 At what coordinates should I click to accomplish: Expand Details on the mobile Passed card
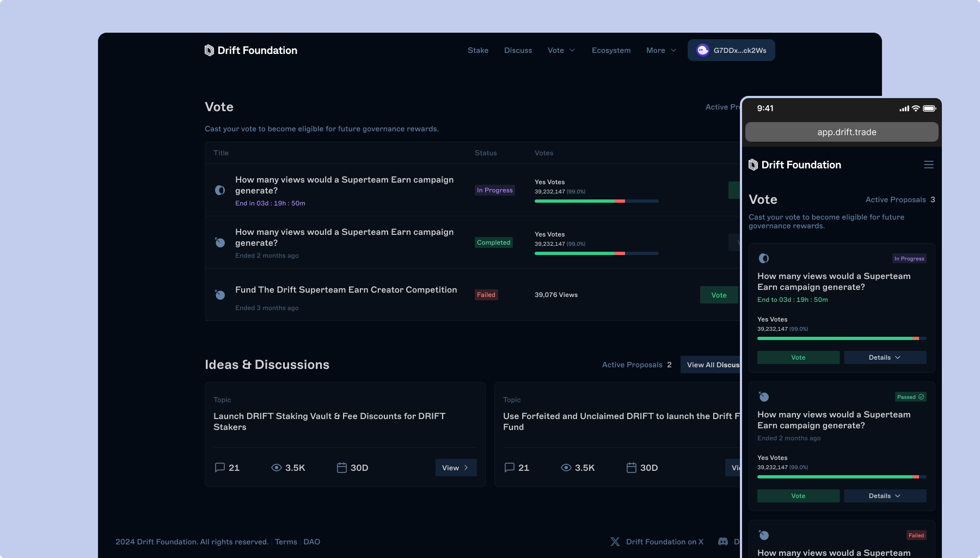click(x=885, y=496)
